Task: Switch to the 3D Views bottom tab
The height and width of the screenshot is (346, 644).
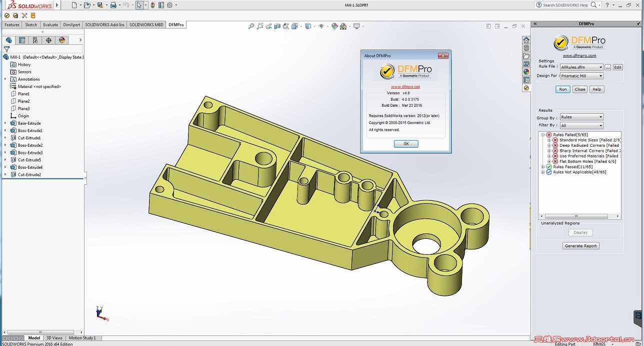Action: [x=54, y=338]
